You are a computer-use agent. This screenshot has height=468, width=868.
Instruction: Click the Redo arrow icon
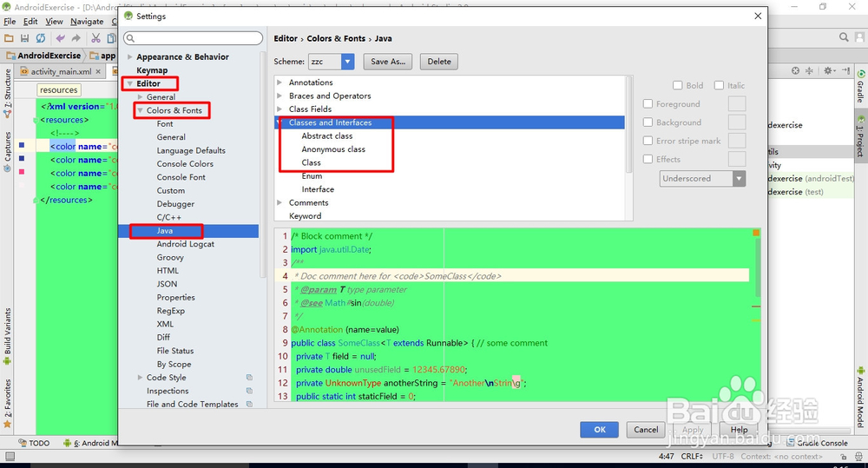point(76,38)
